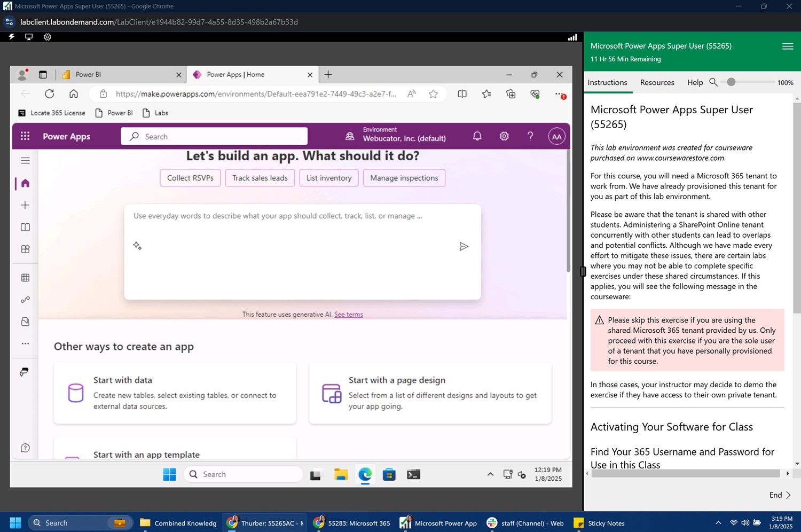801x532 pixels.
Task: Open the Power Platform icon in sidebar
Action: [24, 372]
